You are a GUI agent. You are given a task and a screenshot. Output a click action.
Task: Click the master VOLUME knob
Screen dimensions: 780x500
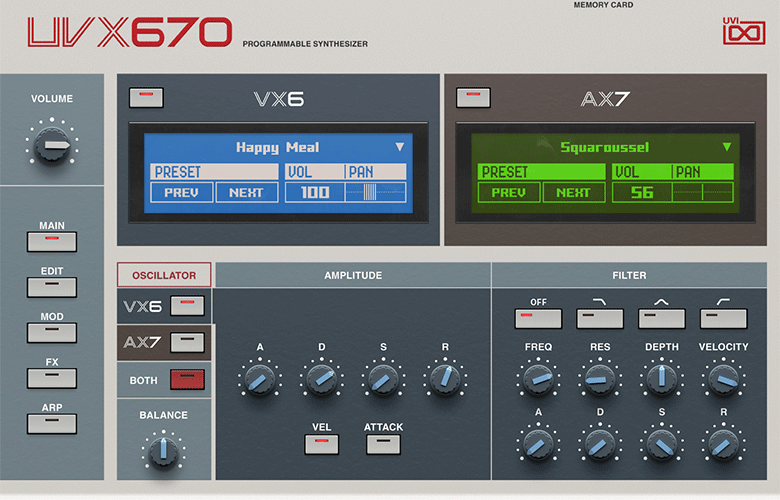[52, 145]
